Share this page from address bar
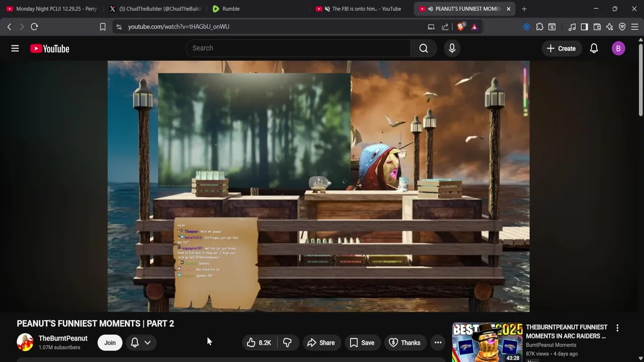 (x=445, y=27)
